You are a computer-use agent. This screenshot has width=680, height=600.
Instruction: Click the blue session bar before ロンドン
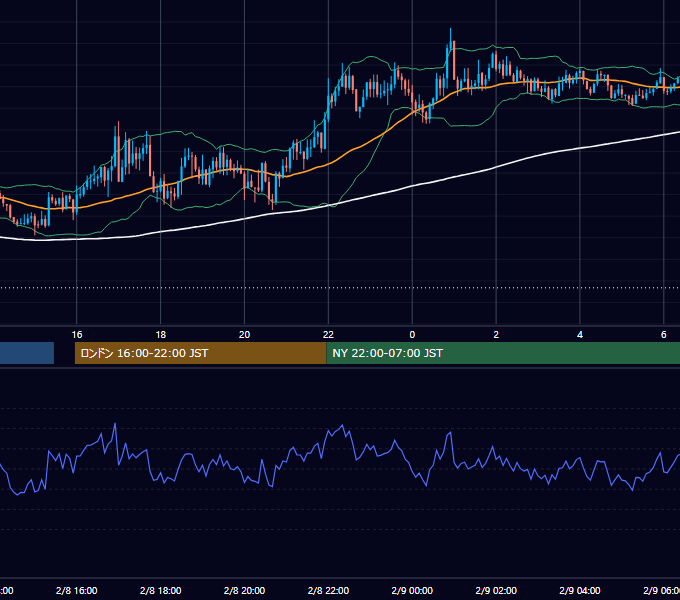click(x=27, y=353)
